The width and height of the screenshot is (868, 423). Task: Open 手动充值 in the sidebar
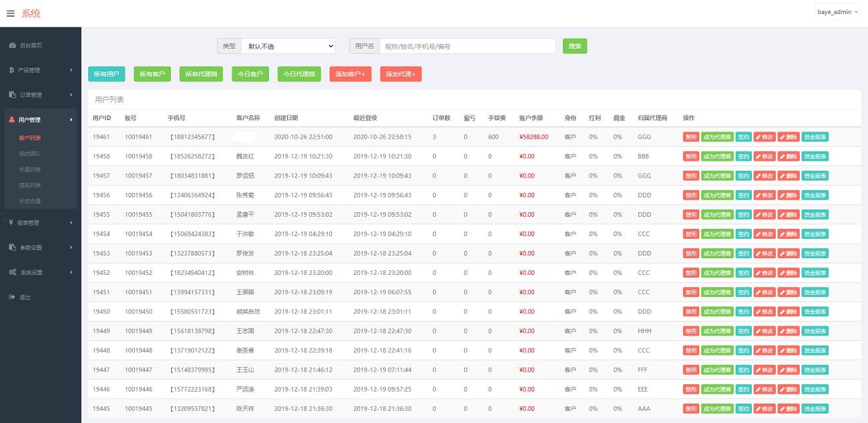30,201
